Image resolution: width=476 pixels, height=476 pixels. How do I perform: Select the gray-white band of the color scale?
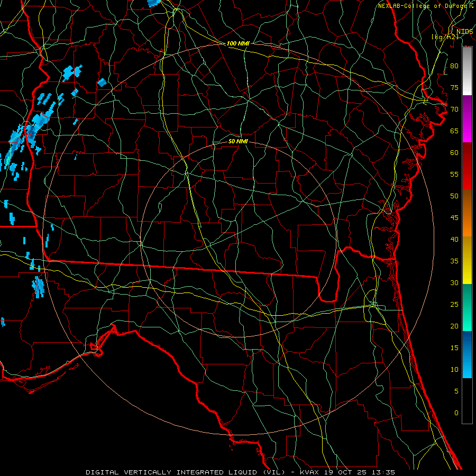[x=467, y=71]
